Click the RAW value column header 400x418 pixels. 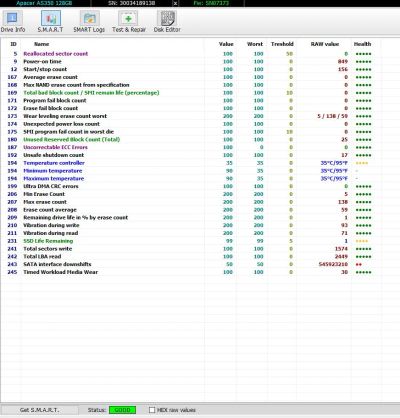[x=325, y=44]
